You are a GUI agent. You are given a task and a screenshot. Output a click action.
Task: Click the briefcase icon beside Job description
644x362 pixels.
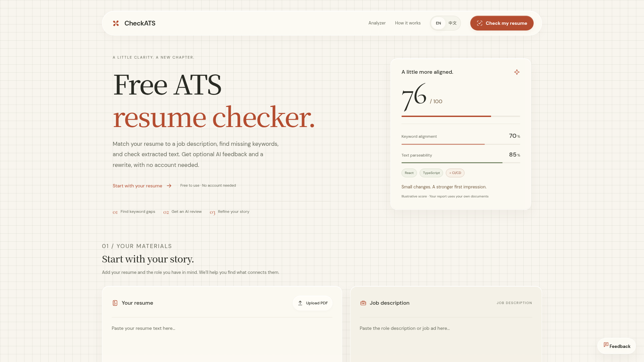coord(363,303)
